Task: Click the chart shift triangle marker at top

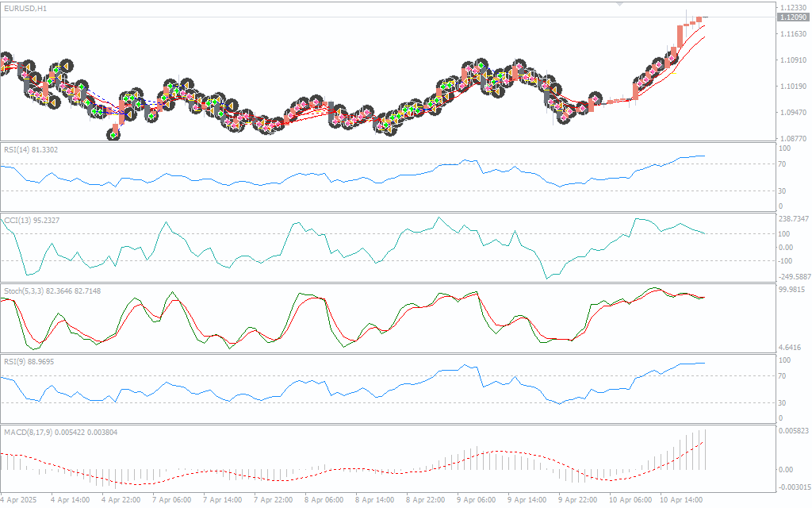Action: (x=620, y=3)
